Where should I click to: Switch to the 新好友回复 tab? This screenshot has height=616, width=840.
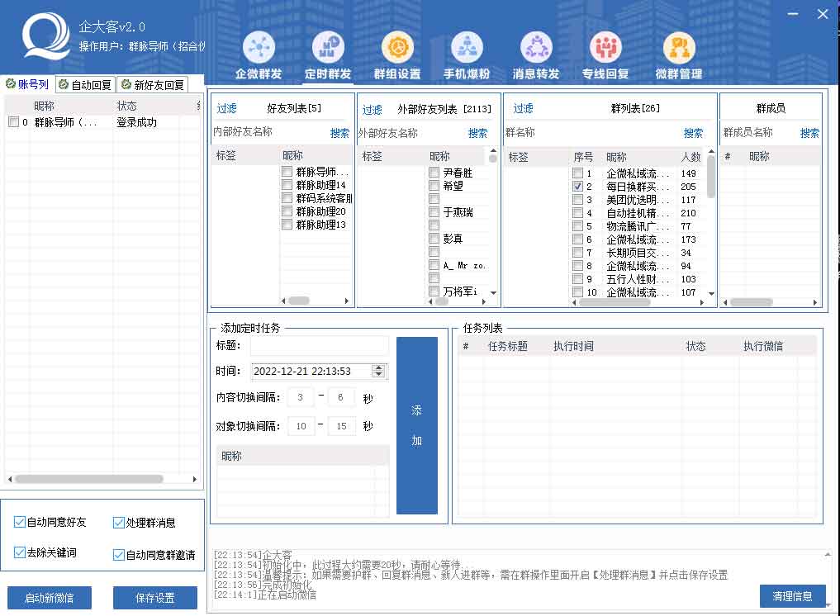[153, 84]
